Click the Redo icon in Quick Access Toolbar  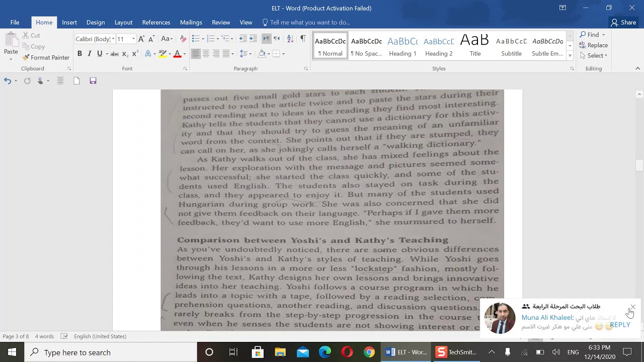tap(27, 80)
